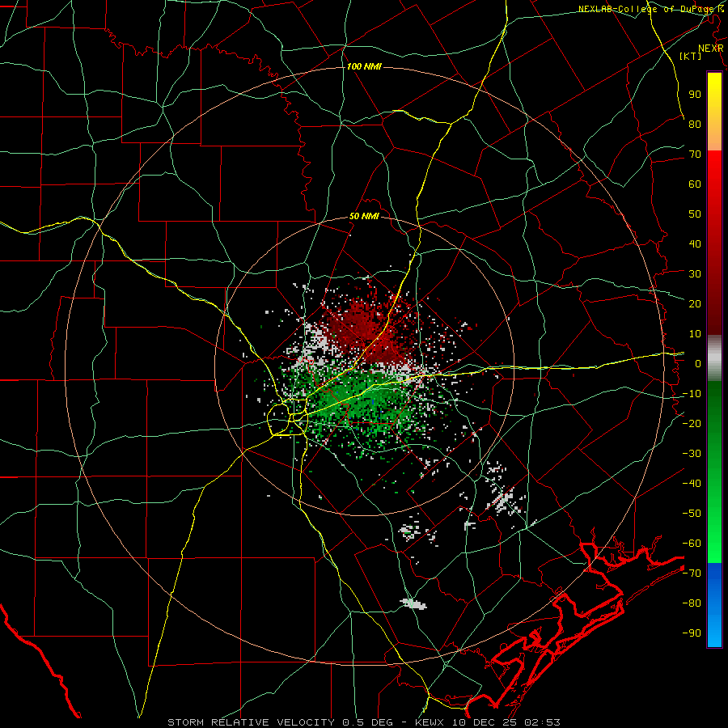Click the -10 scale value
Viewport: 728px width, 728px height.
click(x=692, y=394)
